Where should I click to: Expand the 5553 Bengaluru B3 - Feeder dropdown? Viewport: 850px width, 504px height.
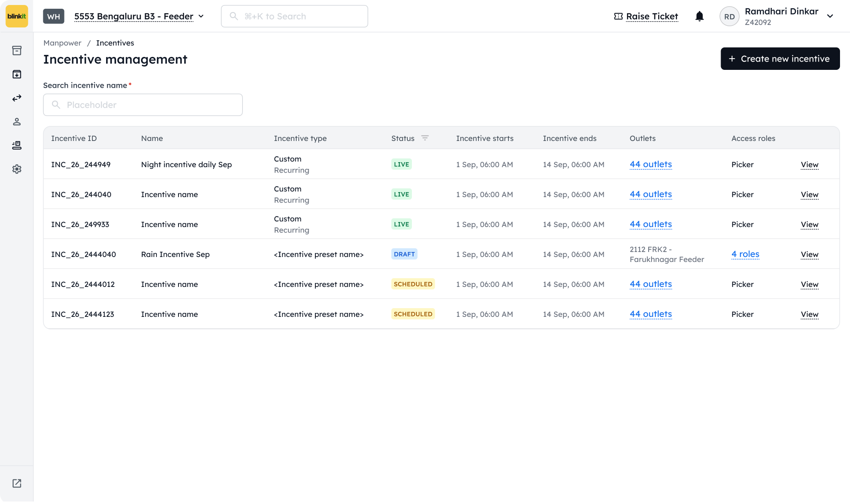tap(139, 16)
